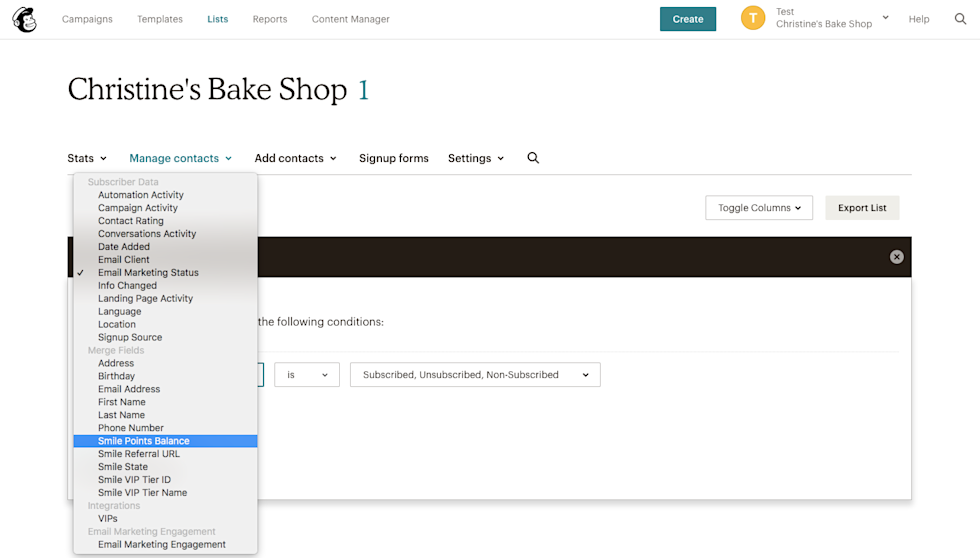Select Email Marketing Engagement option

coord(165,545)
